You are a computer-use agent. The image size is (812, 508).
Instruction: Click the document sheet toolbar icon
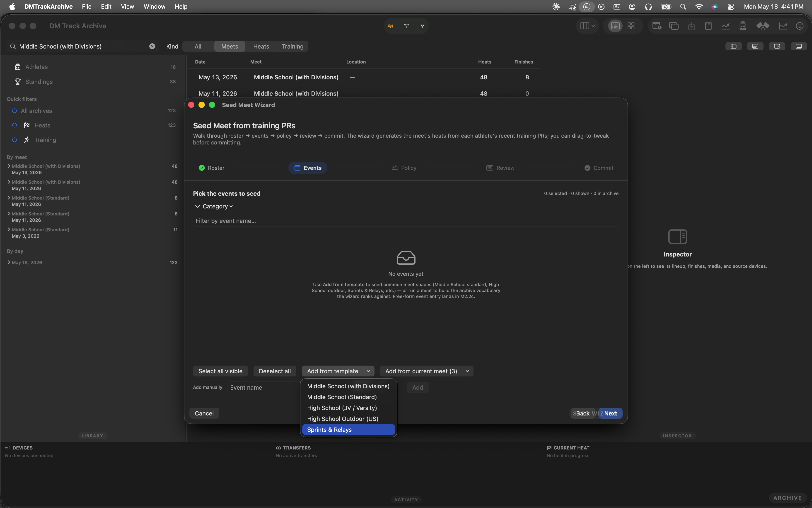(x=708, y=26)
